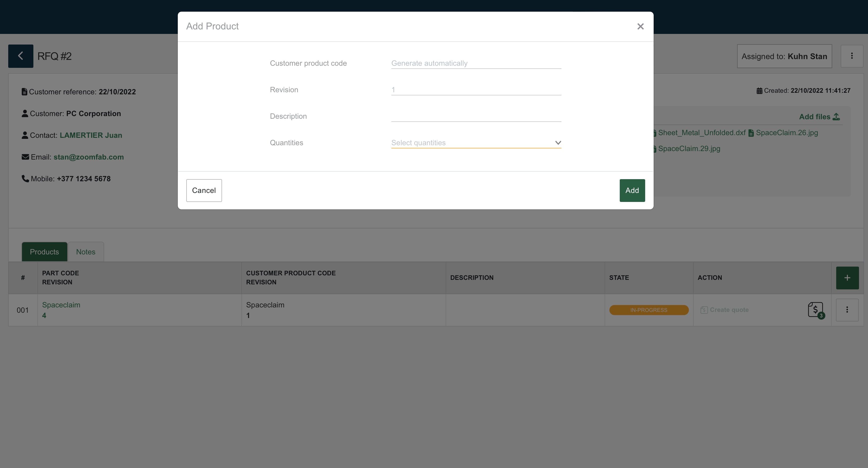Select the Products tab

[44, 252]
